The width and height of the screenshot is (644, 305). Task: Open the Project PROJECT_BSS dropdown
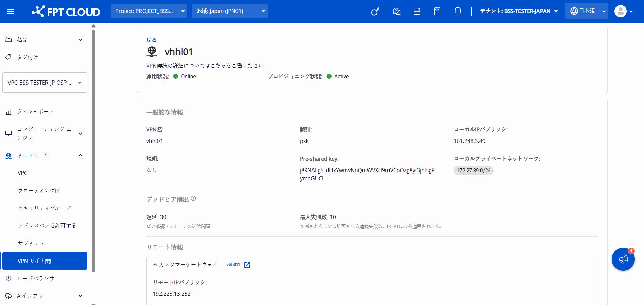(149, 11)
